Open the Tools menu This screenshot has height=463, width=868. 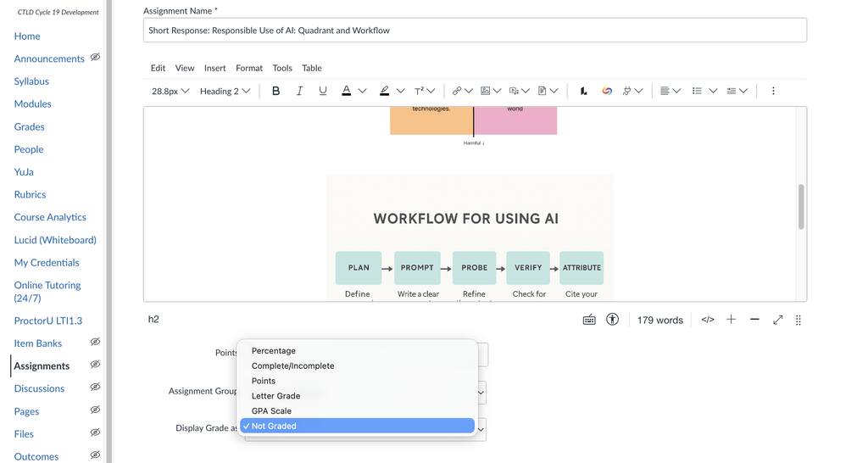[x=282, y=68]
